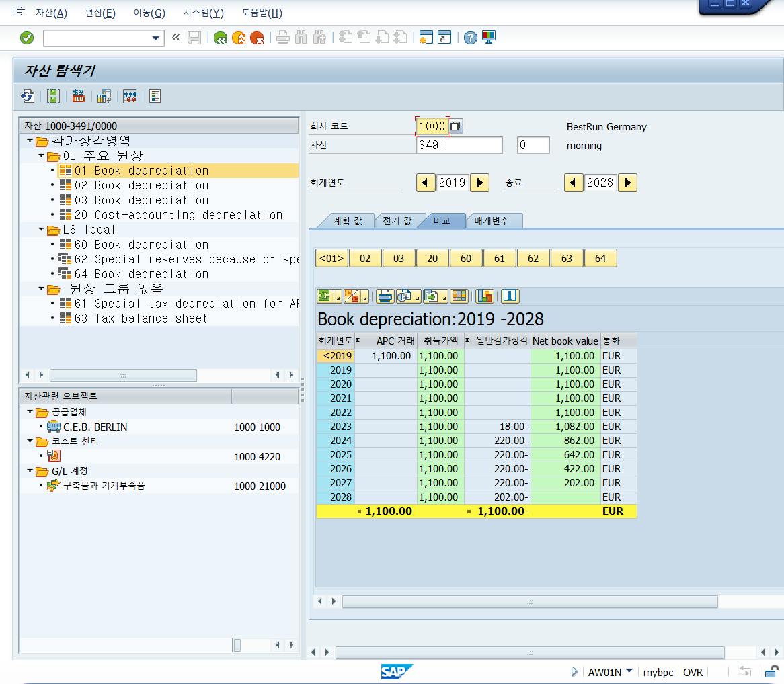Click into the 자산 field showing 3491
The height and width of the screenshot is (684, 784).
pyautogui.click(x=459, y=145)
